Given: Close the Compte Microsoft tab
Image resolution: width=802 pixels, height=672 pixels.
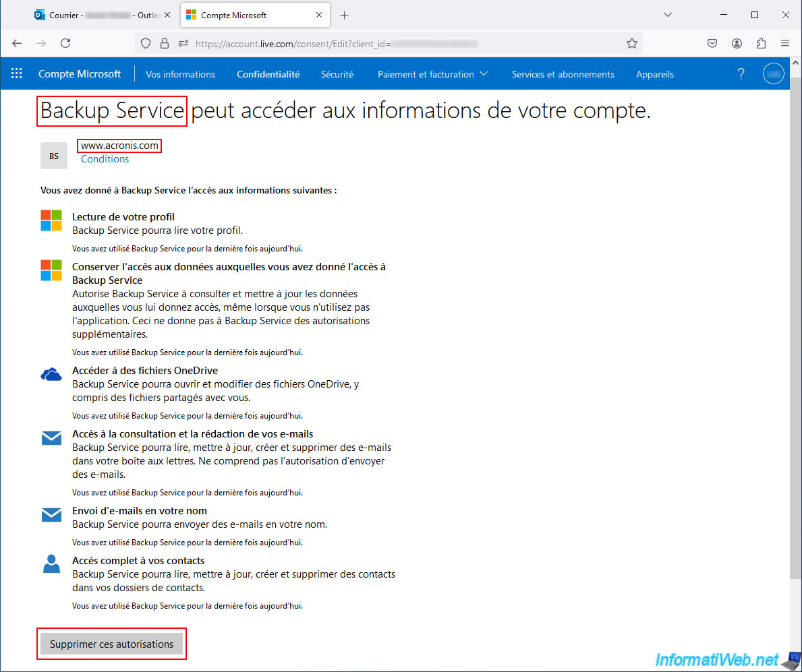Looking at the screenshot, I should [319, 16].
